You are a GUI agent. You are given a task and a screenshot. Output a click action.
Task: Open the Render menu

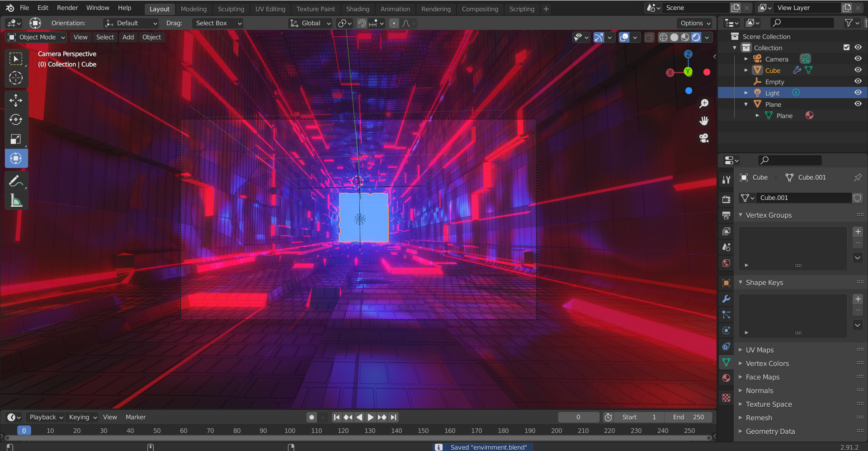pos(67,8)
